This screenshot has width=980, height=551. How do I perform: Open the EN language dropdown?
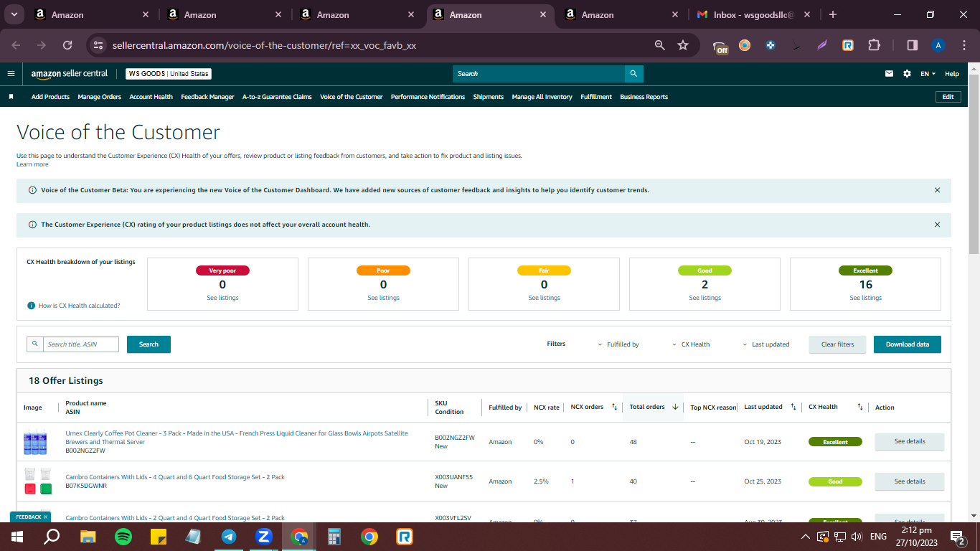click(928, 74)
